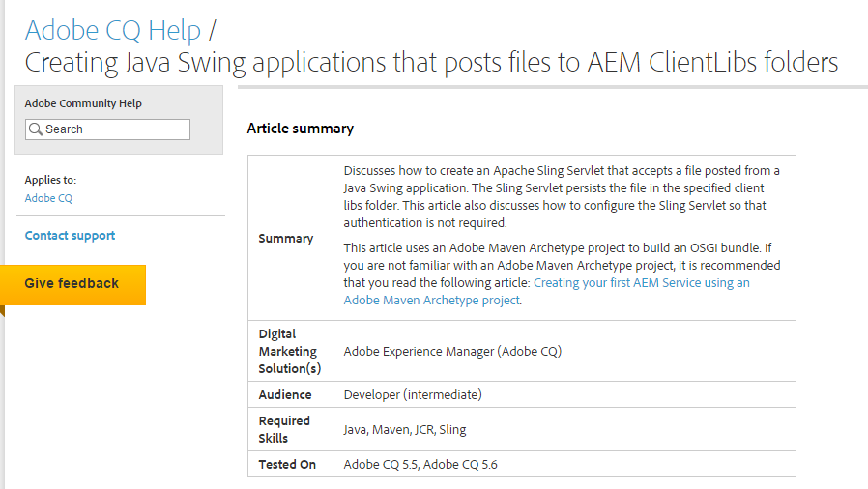Click the Tested On row label
Viewport: 868px width, 489px height.
click(x=287, y=465)
